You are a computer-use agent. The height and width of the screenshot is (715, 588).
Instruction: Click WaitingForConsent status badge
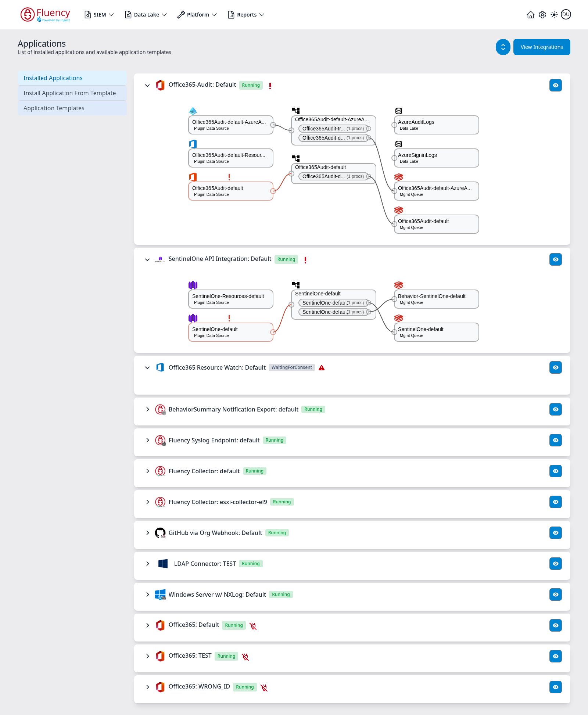292,367
